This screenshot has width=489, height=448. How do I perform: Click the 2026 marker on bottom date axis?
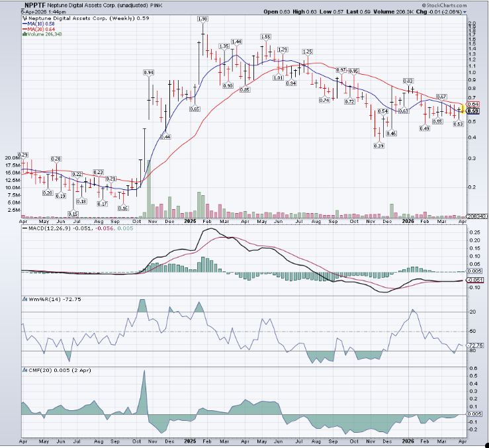point(407,440)
